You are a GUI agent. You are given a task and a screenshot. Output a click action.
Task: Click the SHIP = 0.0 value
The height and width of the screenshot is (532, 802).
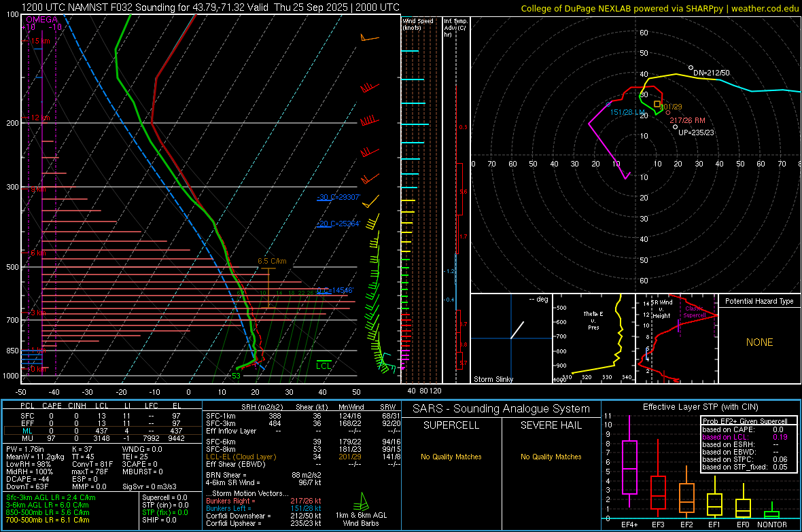(159, 520)
